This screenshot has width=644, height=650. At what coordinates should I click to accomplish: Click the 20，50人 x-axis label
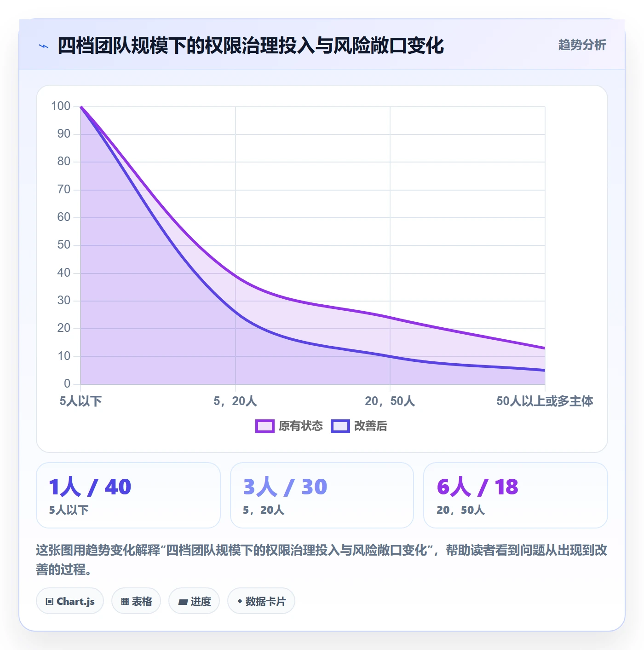pyautogui.click(x=390, y=401)
